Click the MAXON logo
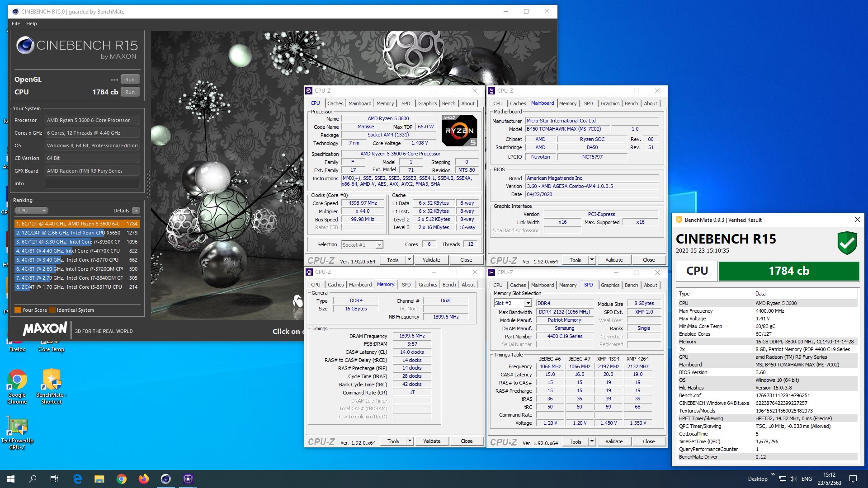 45,328
